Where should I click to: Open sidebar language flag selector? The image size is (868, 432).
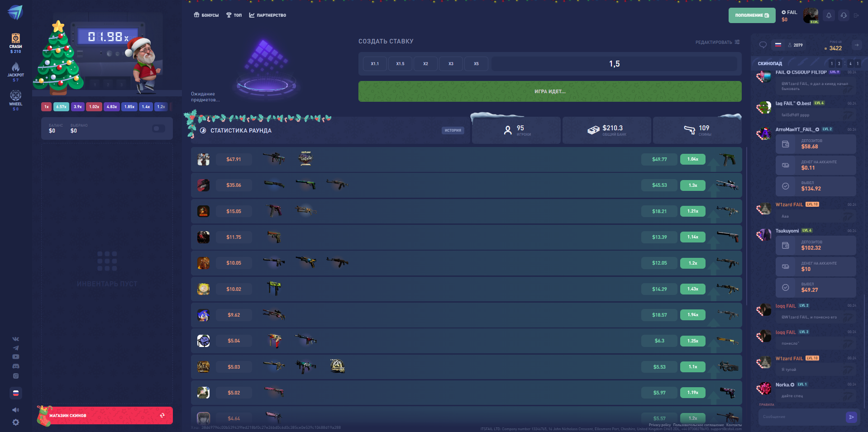click(16, 393)
